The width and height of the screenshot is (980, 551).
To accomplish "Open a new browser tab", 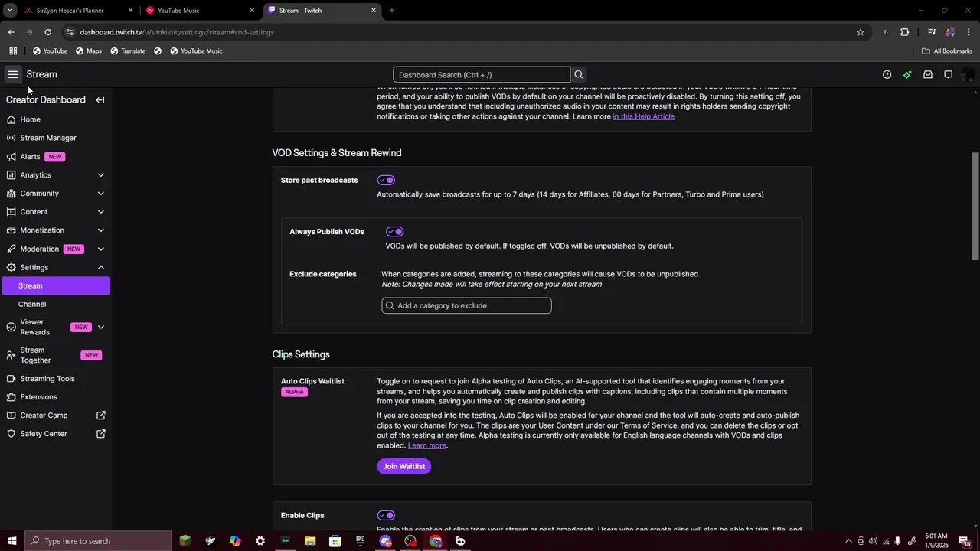I will [392, 11].
